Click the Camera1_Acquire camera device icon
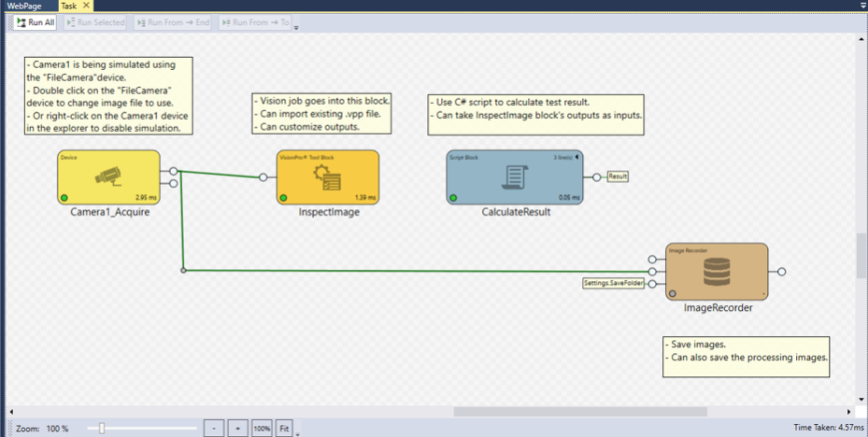 click(108, 176)
